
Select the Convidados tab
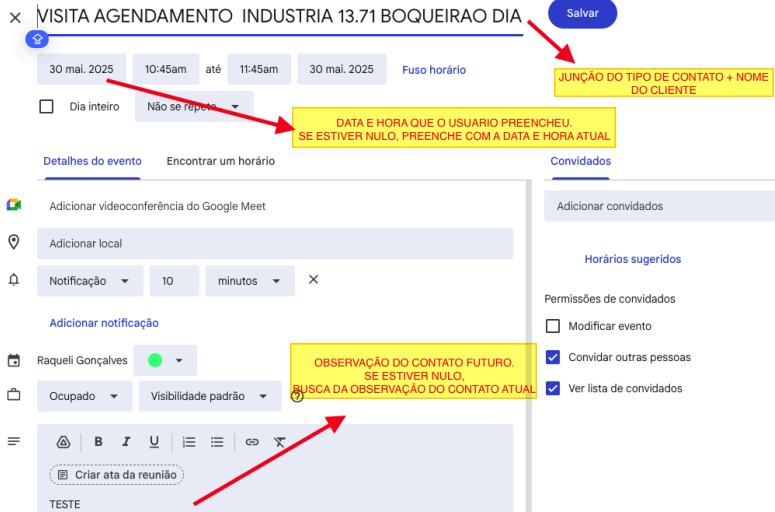[x=581, y=161]
